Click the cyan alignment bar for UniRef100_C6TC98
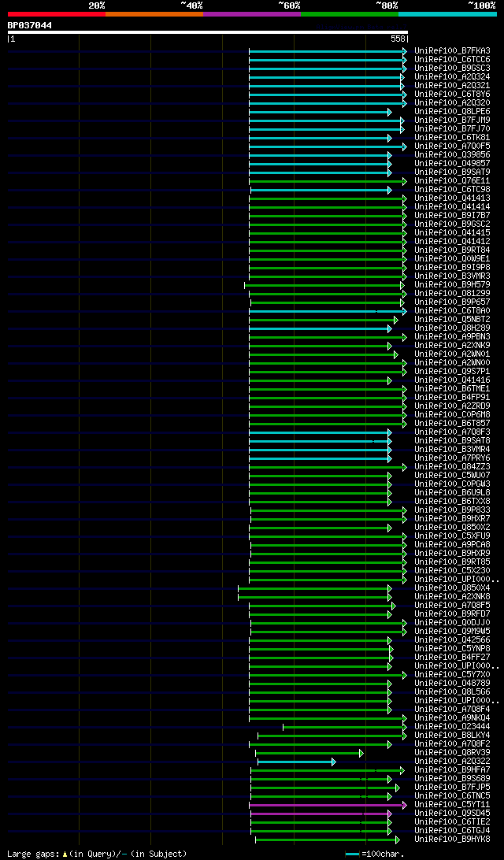The width and height of the screenshot is (504, 860). (321, 190)
